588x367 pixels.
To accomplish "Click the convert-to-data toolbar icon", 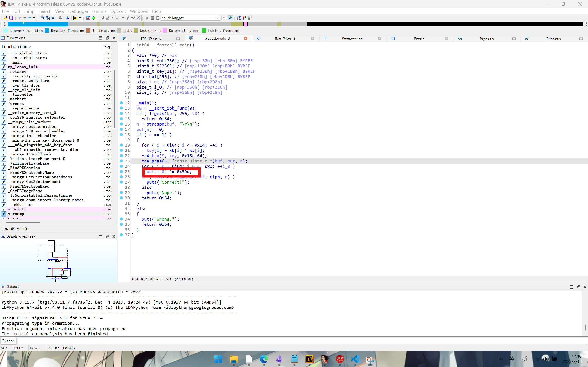I will tap(108, 18).
